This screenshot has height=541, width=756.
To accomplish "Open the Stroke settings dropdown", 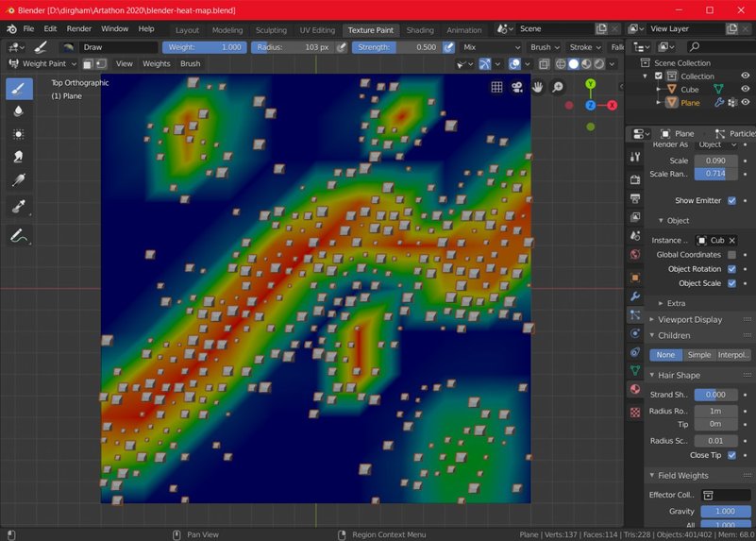I will pyautogui.click(x=585, y=47).
